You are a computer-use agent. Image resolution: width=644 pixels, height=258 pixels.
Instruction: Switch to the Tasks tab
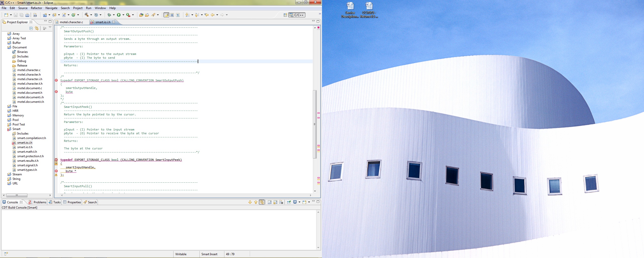click(x=55, y=202)
